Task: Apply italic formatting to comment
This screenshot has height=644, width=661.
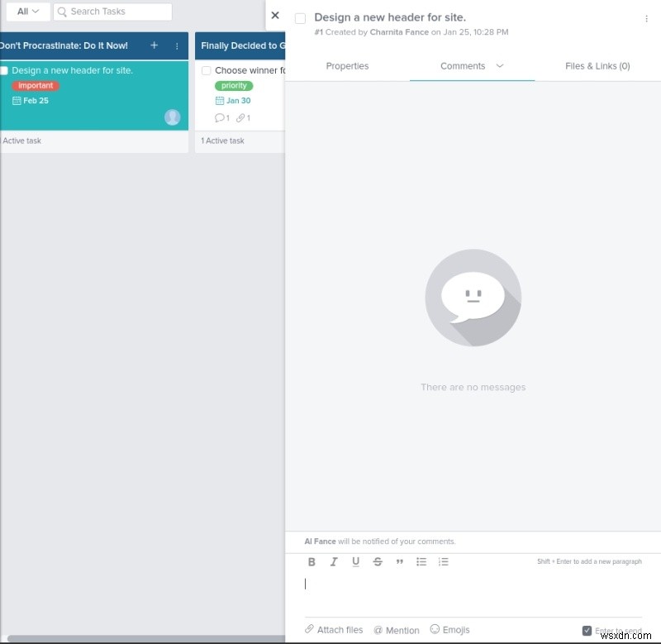Action: pos(334,562)
